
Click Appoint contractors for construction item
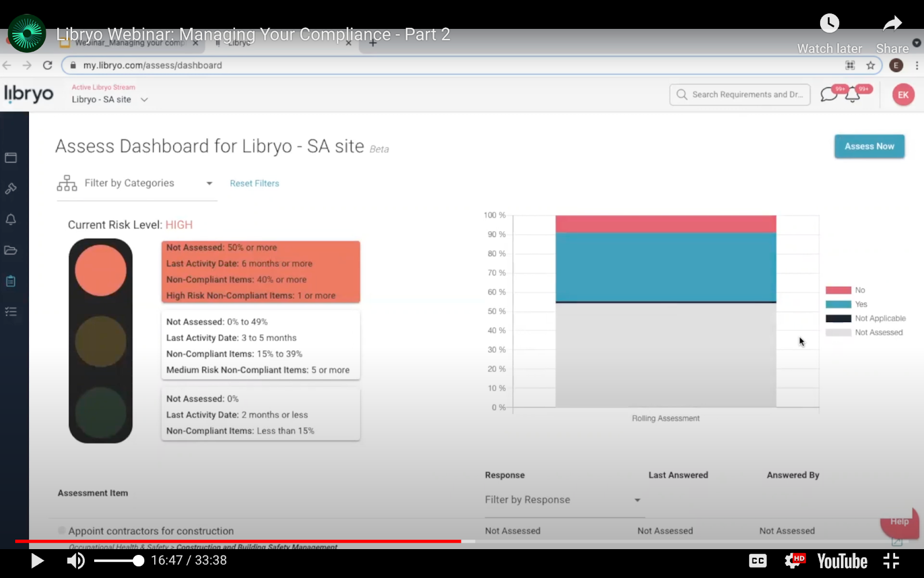pos(151,531)
